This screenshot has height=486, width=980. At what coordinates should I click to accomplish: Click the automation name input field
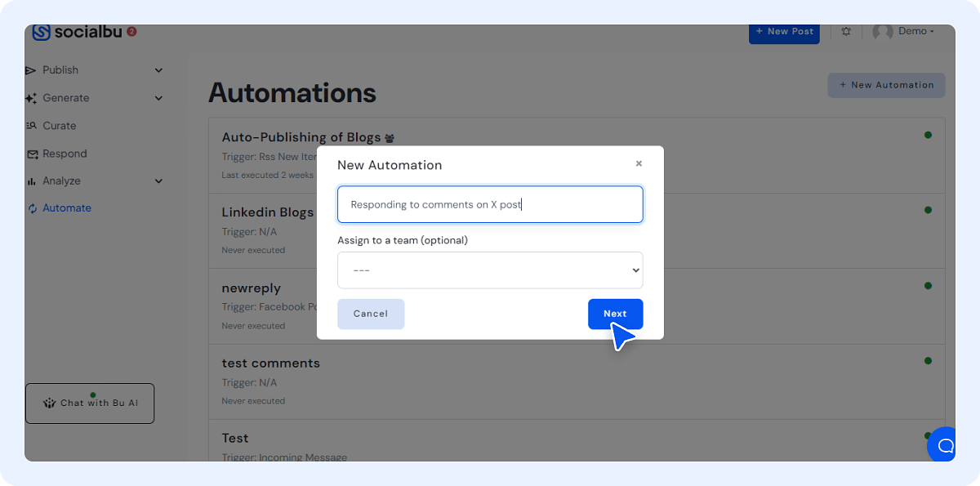click(x=490, y=204)
